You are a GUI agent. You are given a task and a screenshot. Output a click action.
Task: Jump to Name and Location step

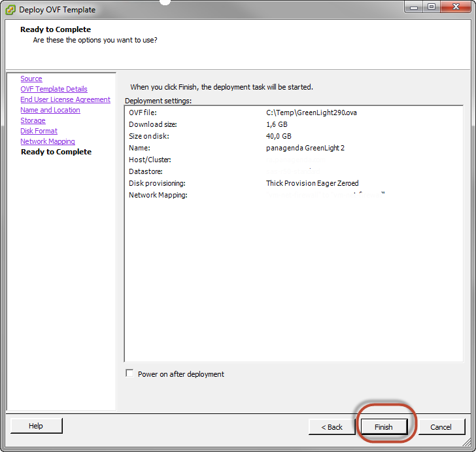50,110
